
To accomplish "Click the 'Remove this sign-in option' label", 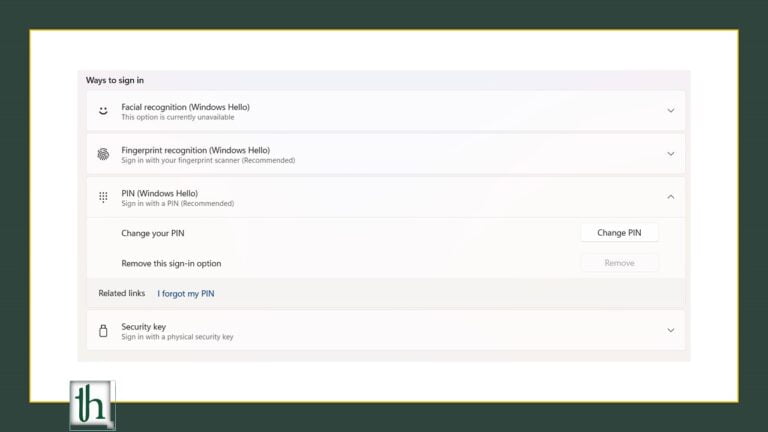I will (x=171, y=263).
